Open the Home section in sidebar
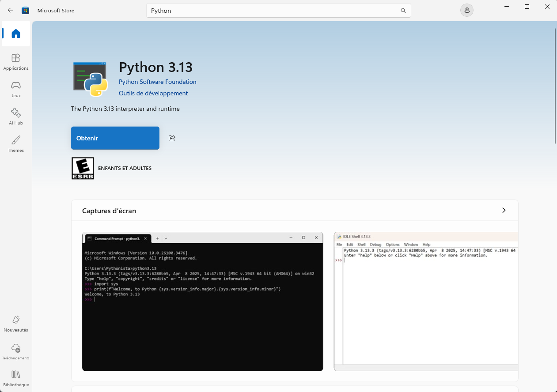The width and height of the screenshot is (557, 392). click(x=16, y=34)
